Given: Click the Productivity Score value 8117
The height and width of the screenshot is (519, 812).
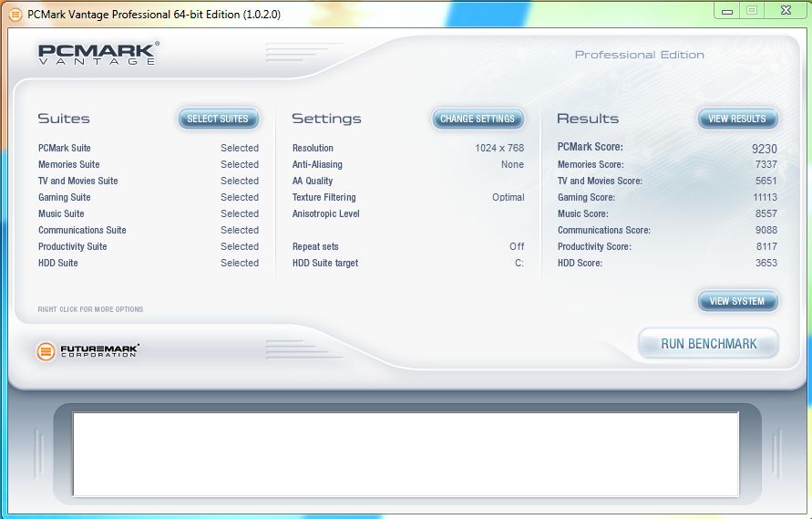Looking at the screenshot, I should (766, 247).
